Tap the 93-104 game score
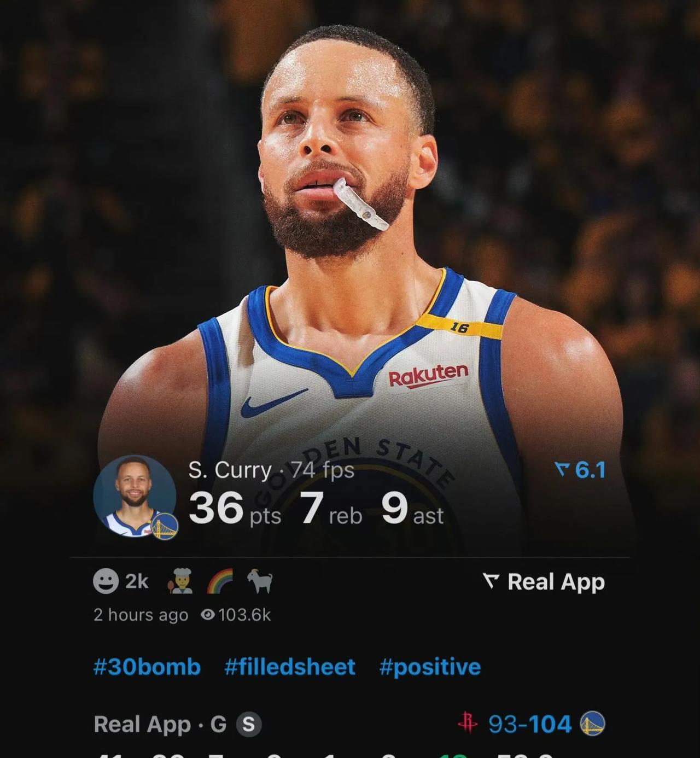This screenshot has width=700, height=758. point(530,724)
